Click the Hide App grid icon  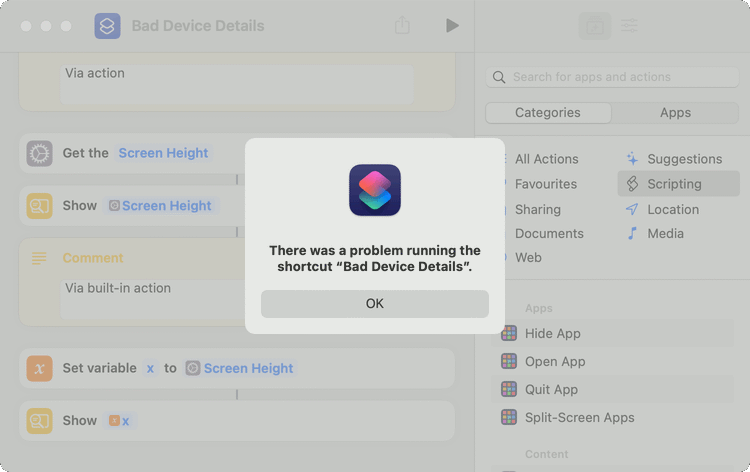click(x=509, y=333)
